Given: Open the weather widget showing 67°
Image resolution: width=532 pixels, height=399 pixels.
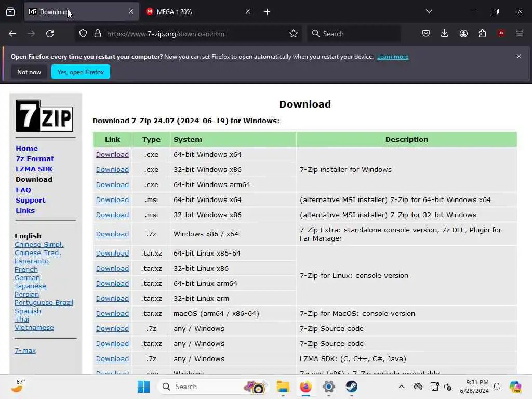Looking at the screenshot, I should 18,386.
